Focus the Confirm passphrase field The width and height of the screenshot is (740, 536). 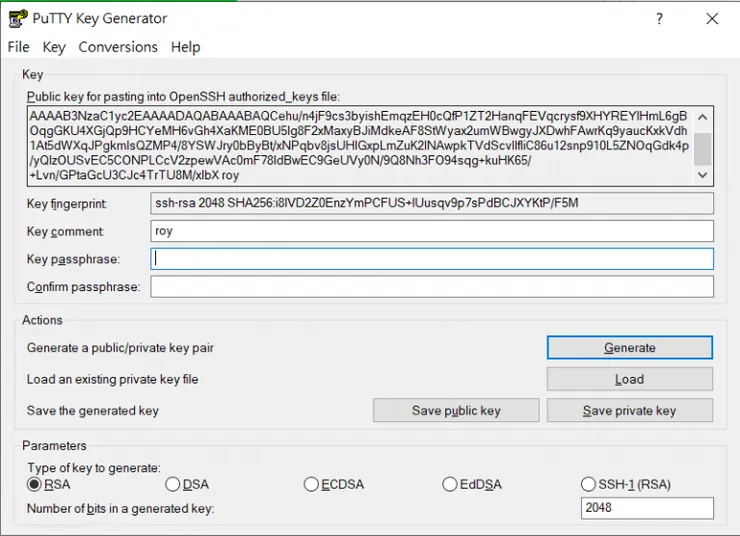(432, 287)
